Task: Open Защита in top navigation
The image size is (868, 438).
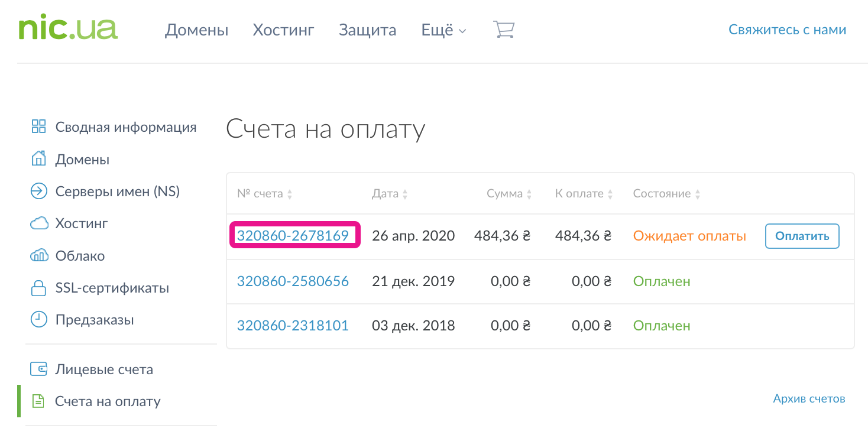Action: click(367, 30)
